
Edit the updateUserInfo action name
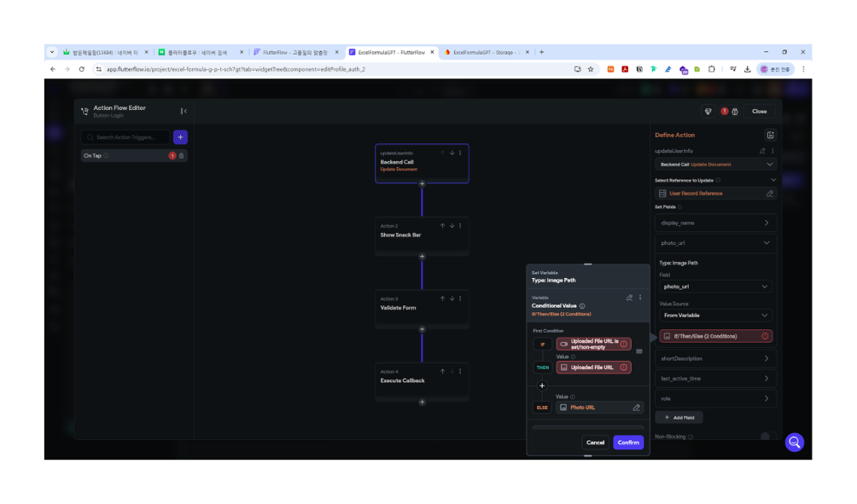762,151
